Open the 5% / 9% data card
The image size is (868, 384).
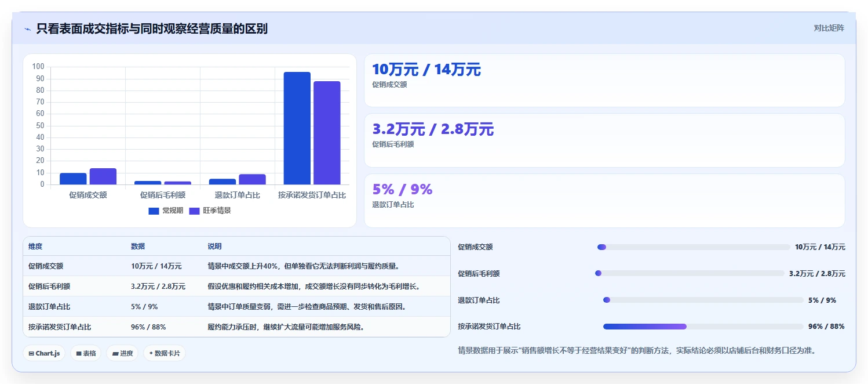pos(604,201)
